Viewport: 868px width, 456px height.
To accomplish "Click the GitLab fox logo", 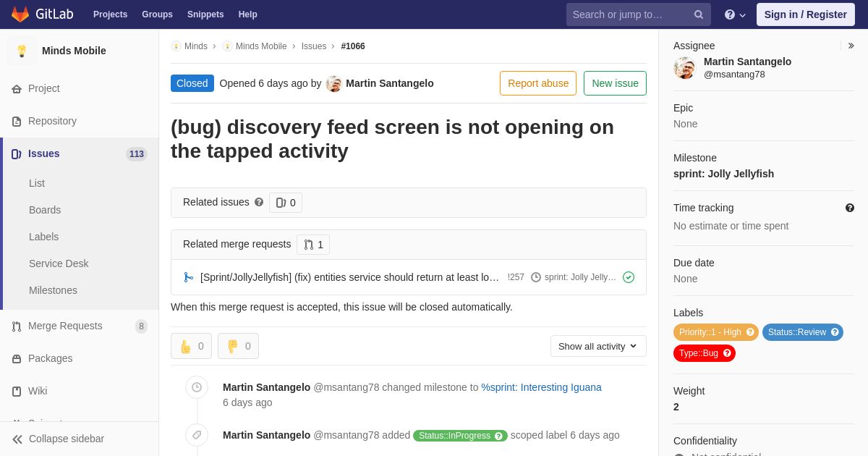I will pos(20,14).
